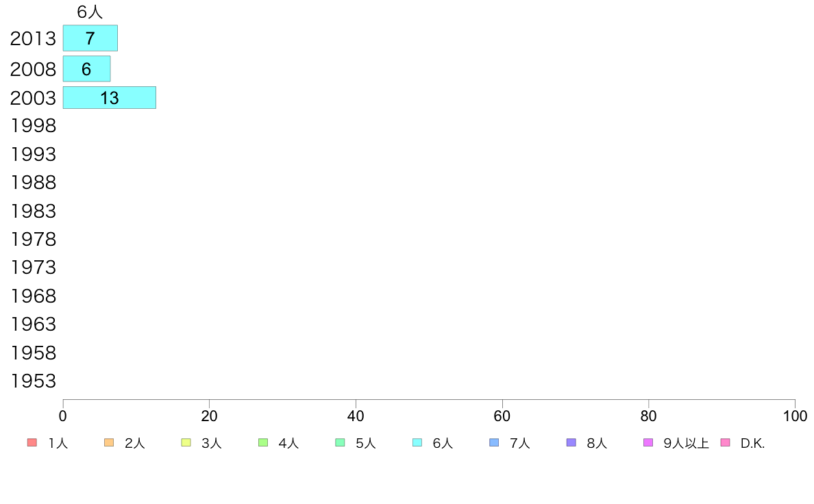Select the 2008 bar showing 6
This screenshot has height=504, width=814.
point(87,68)
